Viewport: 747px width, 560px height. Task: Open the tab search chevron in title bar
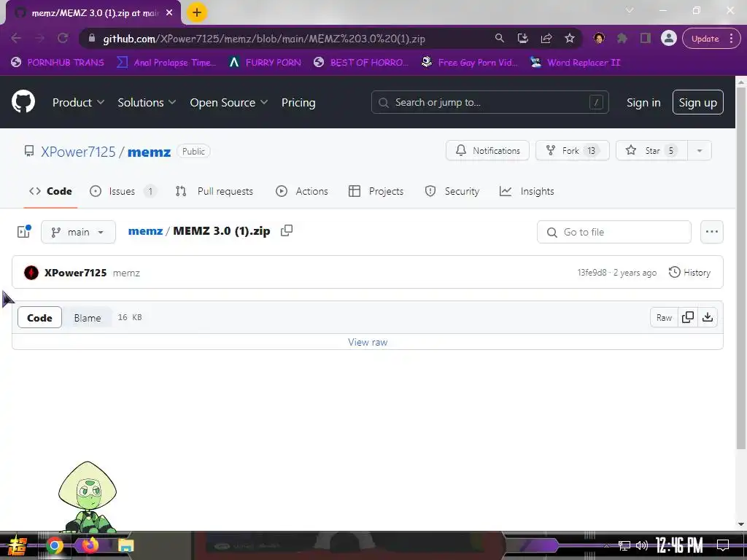[x=630, y=10]
